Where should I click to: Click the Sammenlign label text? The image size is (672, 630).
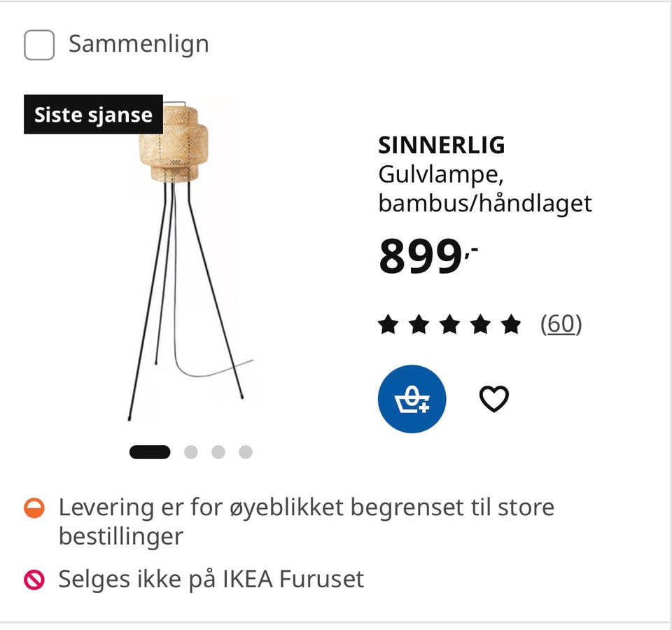[139, 44]
